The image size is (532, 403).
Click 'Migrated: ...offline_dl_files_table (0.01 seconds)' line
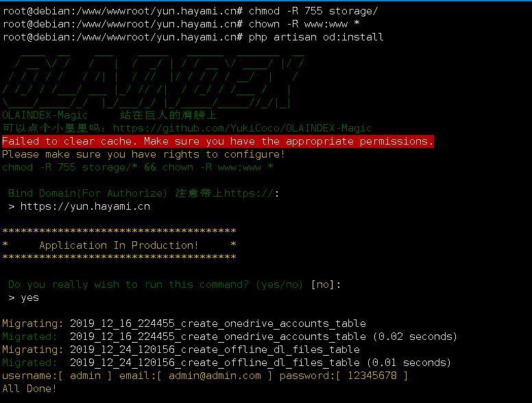tap(226, 363)
